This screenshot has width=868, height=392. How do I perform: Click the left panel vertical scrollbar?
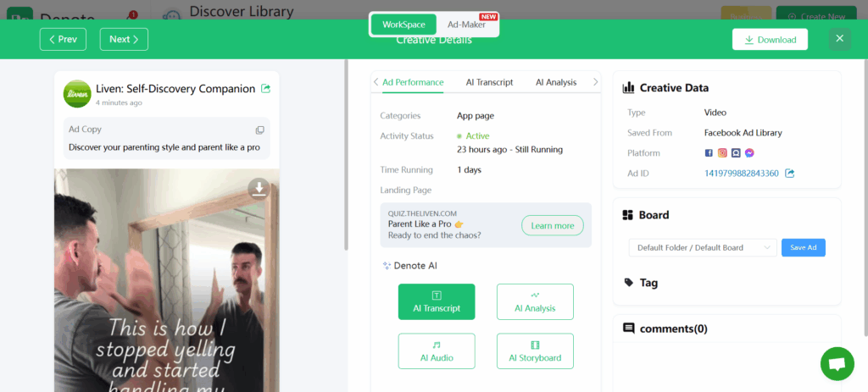tap(345, 152)
